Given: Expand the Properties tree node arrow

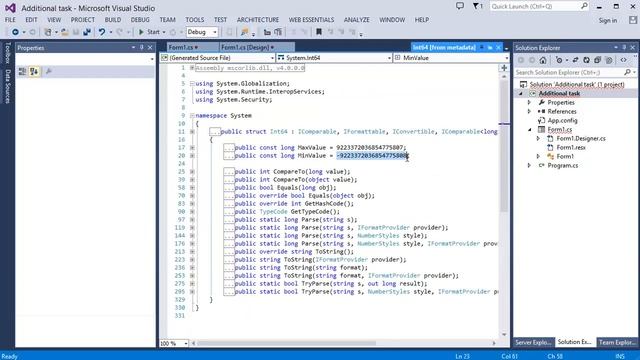Looking at the screenshot, I should pyautogui.click(x=529, y=102).
